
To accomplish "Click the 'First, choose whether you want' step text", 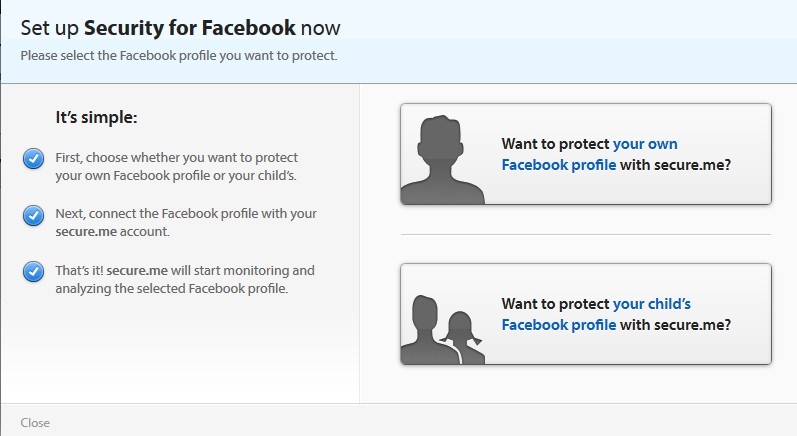I will (x=176, y=166).
